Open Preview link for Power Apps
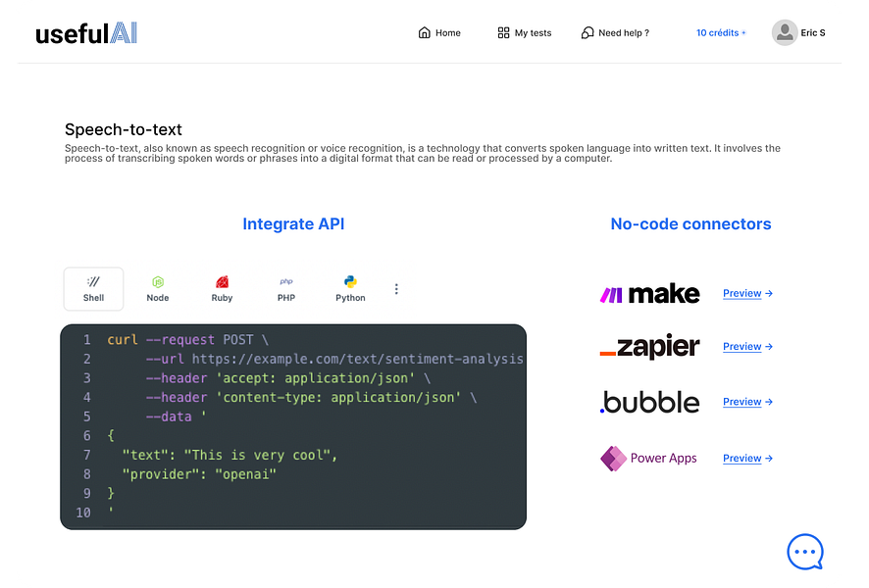Viewport: 869px width, 588px height. point(747,459)
